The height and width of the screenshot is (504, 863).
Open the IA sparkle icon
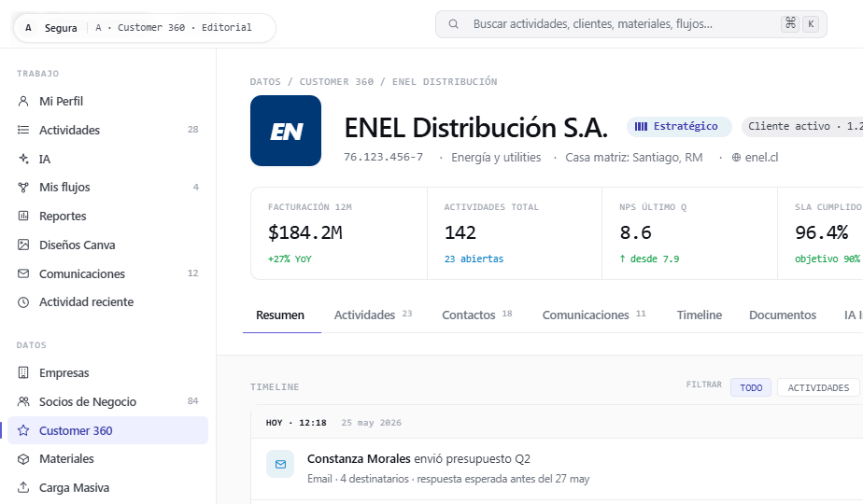(23, 159)
